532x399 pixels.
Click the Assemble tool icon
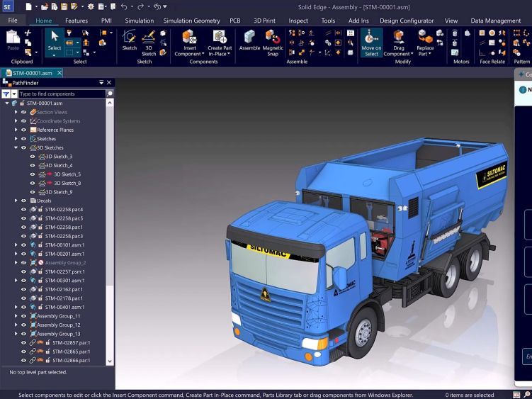point(249,39)
